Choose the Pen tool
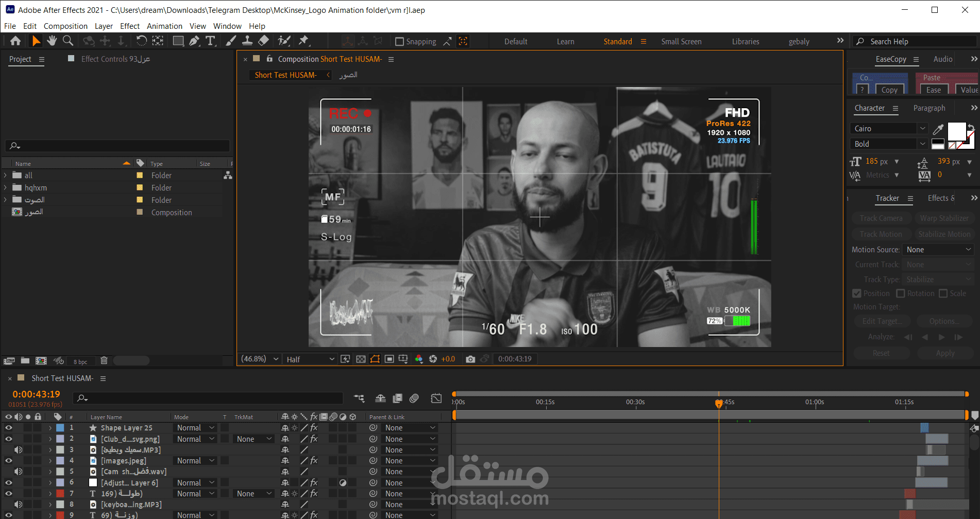This screenshot has width=980, height=519. (x=194, y=41)
